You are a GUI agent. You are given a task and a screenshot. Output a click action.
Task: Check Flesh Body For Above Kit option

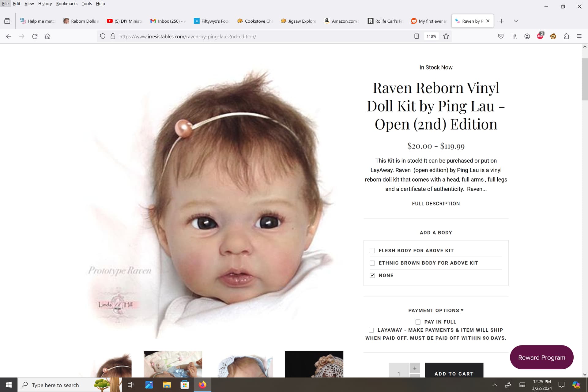pos(372,251)
